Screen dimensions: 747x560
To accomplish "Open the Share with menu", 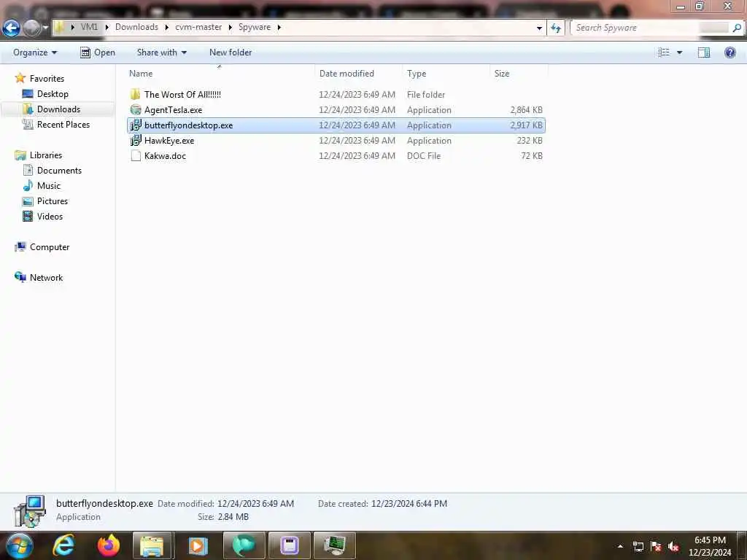I will [x=161, y=52].
